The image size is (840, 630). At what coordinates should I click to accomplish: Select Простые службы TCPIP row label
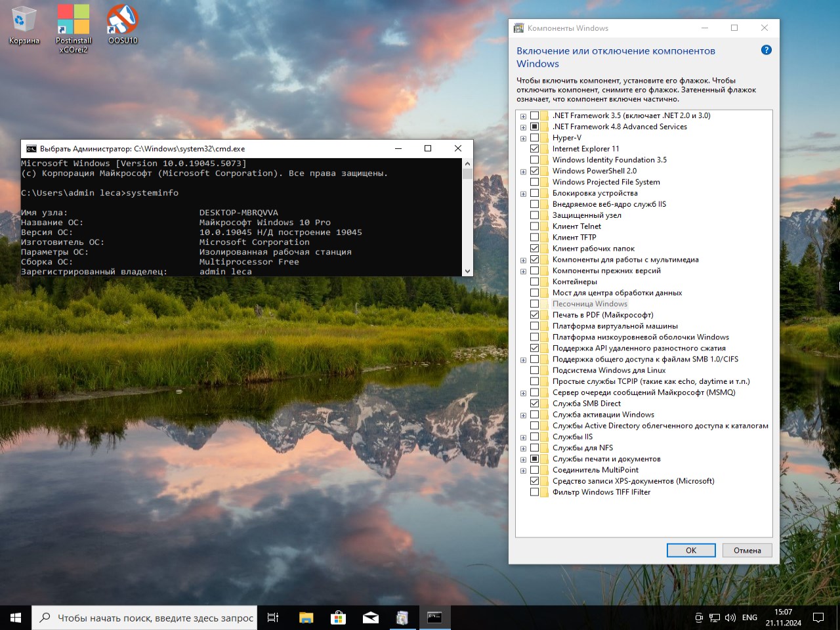coord(650,381)
